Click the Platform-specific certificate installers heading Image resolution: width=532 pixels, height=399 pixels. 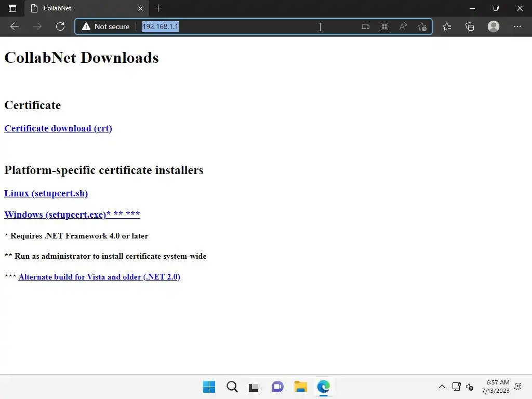click(x=104, y=170)
